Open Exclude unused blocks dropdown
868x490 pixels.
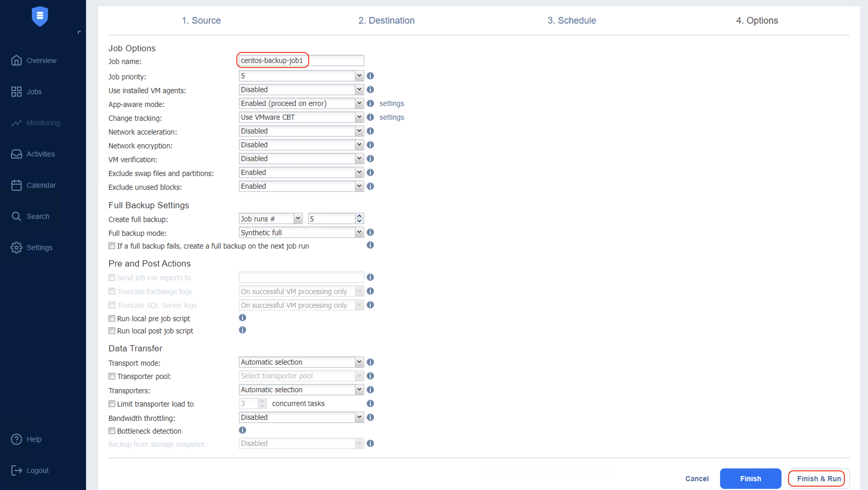click(x=301, y=186)
